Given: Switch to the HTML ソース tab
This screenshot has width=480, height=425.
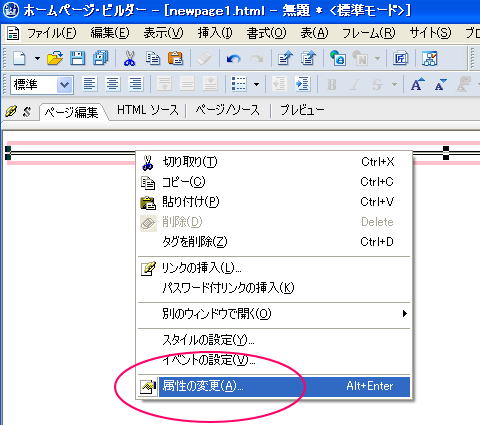Looking at the screenshot, I should 148,110.
